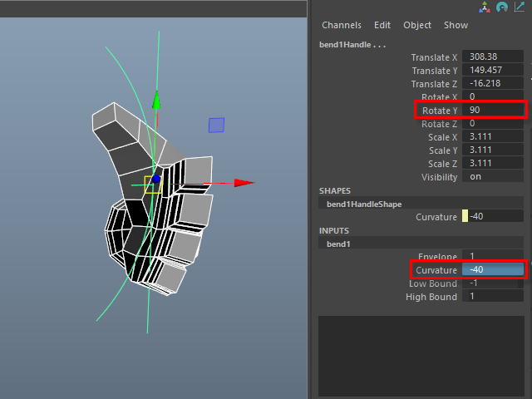Open the Show menu
The width and height of the screenshot is (532, 399).
(456, 25)
